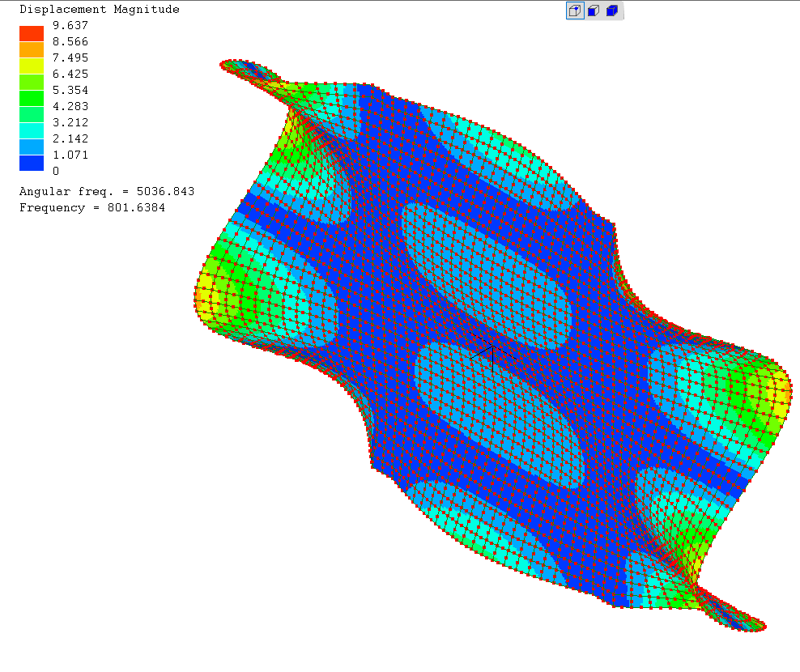Click the maximum legend value 9.637

[70, 26]
